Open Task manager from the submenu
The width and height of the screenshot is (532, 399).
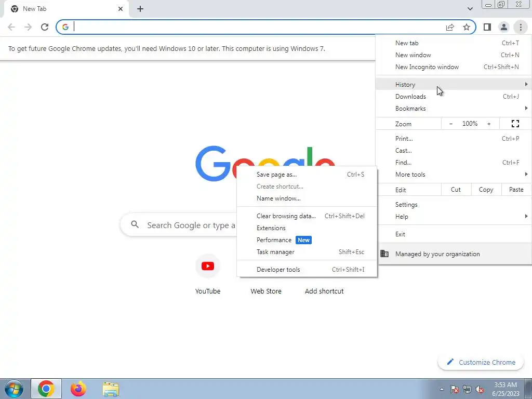pyautogui.click(x=307, y=252)
